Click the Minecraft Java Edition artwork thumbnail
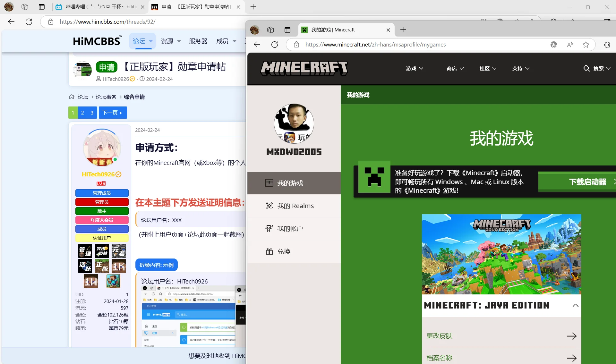Screen dimensions: 616x364 [501, 254]
